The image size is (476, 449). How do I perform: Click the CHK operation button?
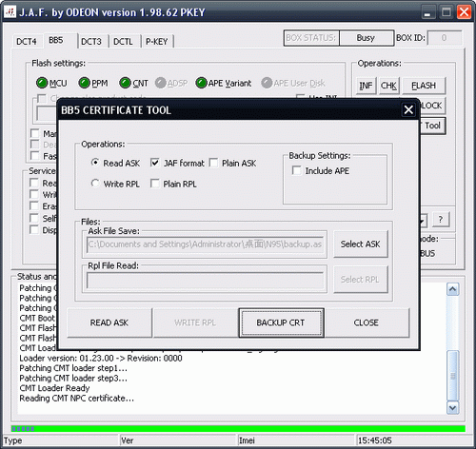(388, 86)
